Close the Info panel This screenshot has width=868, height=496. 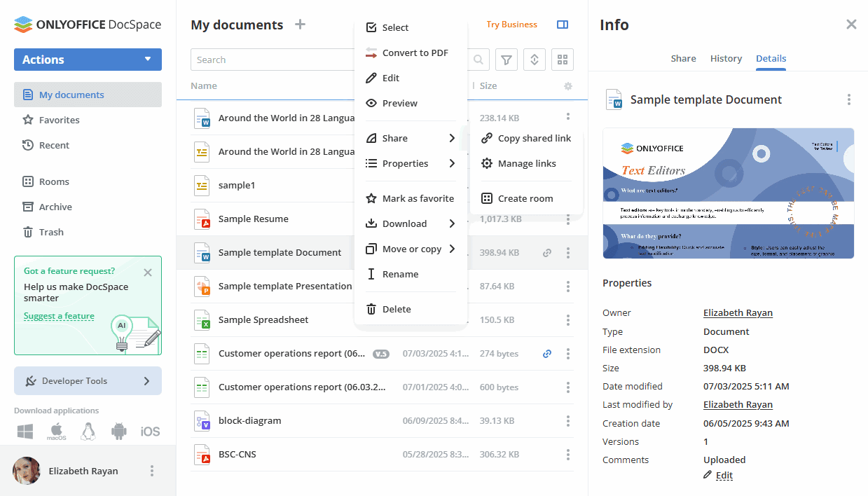pos(851,25)
